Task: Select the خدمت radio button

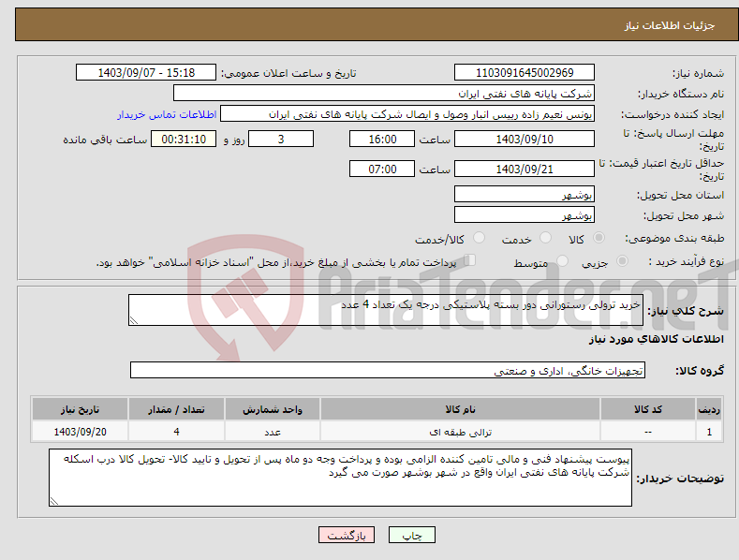Action: (545, 238)
